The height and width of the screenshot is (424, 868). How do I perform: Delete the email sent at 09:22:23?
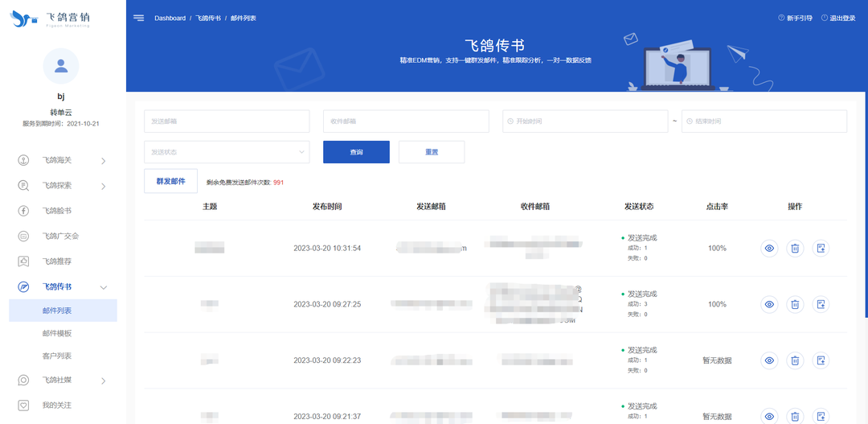[795, 360]
